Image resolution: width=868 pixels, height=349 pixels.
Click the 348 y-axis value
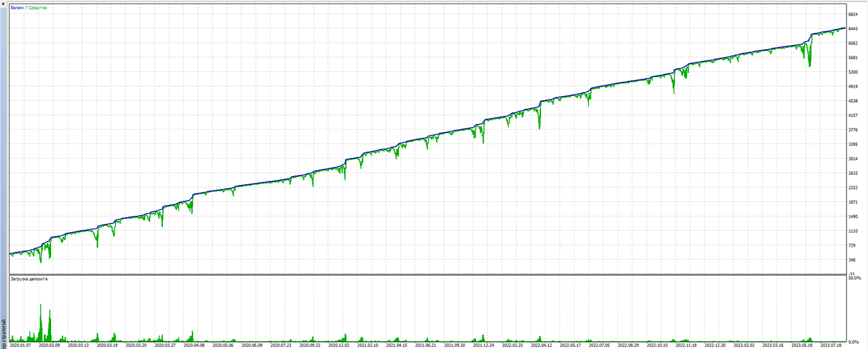(x=853, y=260)
